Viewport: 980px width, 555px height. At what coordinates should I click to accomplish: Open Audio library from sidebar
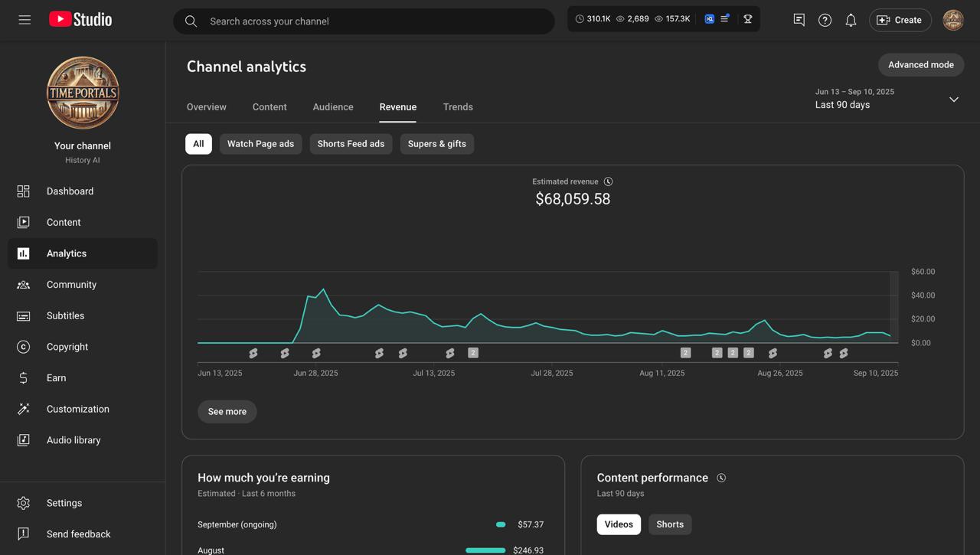pos(73,440)
